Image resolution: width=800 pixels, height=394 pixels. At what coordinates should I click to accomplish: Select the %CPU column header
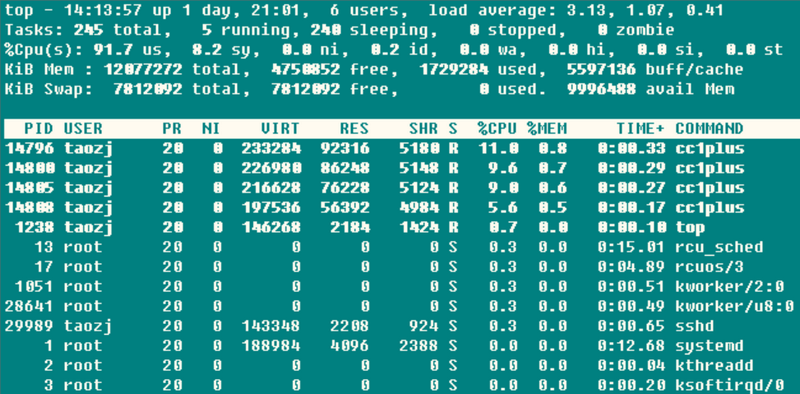point(498,128)
